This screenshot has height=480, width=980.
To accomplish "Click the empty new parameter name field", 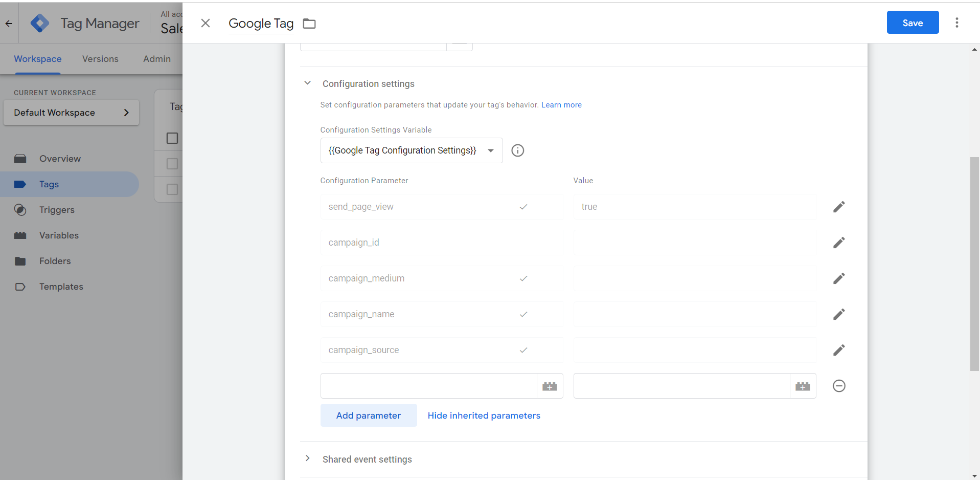I will coord(428,386).
